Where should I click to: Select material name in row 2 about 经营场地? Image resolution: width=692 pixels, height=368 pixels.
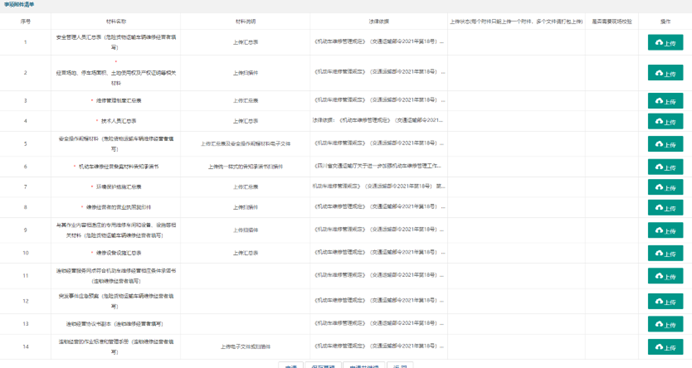coord(116,78)
